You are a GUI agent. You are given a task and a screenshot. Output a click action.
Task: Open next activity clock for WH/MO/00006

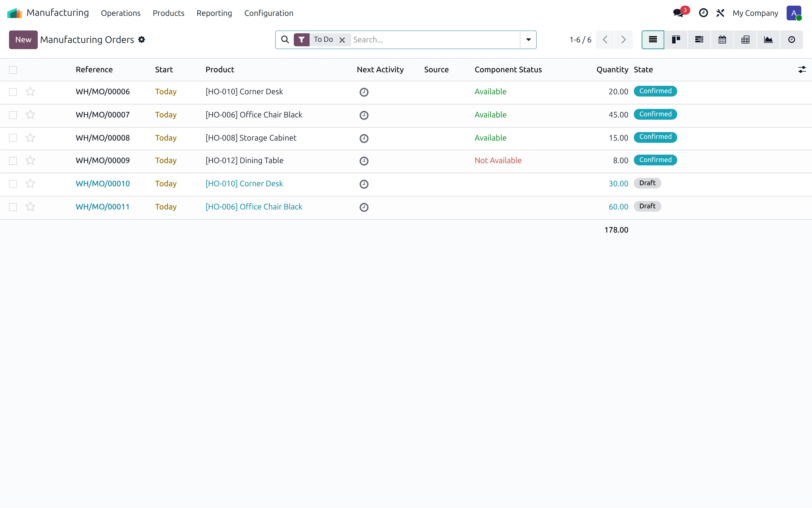[364, 92]
